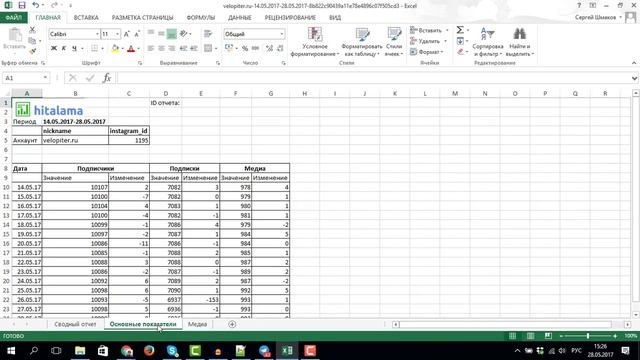Switch to the ДАННЫЕ ribbon tab

tap(240, 18)
